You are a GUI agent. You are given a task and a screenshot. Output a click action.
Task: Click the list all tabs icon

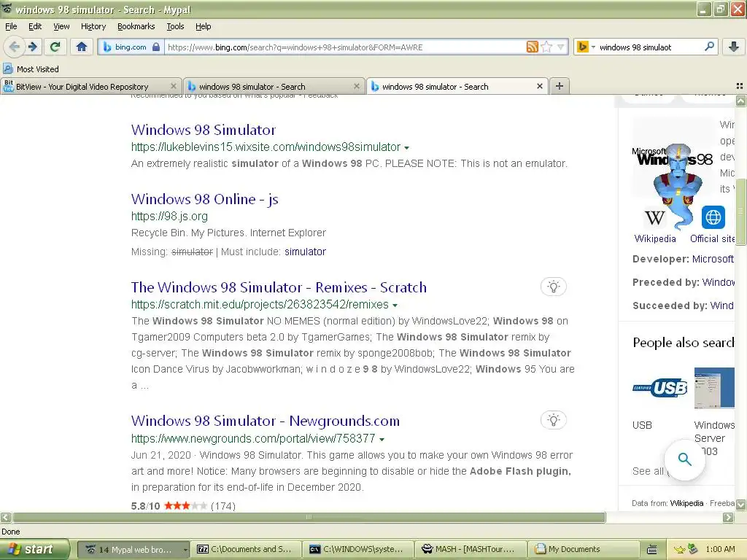pyautogui.click(x=740, y=86)
